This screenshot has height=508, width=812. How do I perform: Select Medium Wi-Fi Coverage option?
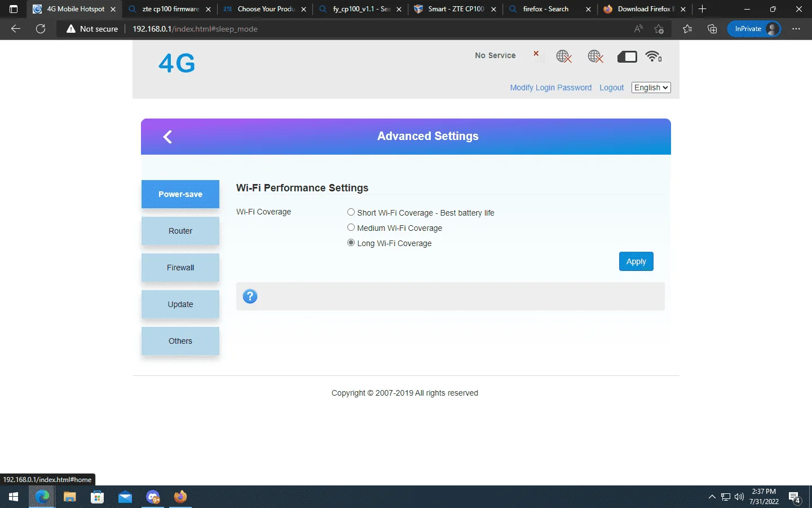coord(351,227)
